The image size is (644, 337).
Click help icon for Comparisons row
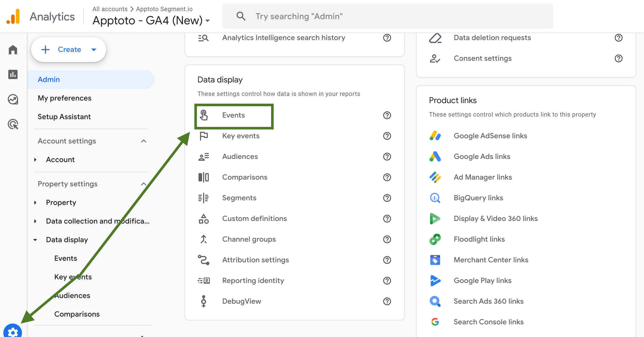pyautogui.click(x=387, y=177)
